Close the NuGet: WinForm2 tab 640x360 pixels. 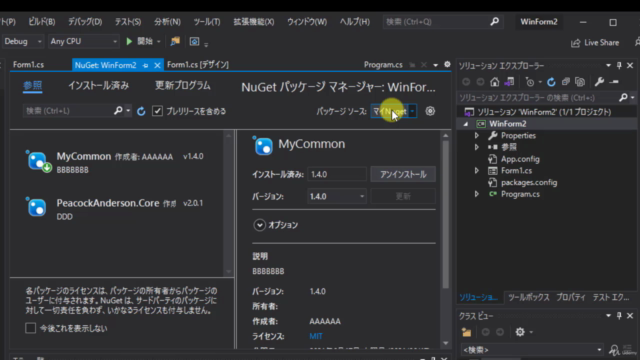tap(157, 65)
